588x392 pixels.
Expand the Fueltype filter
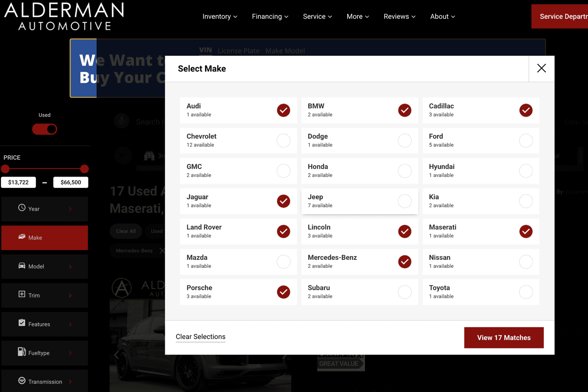45,353
